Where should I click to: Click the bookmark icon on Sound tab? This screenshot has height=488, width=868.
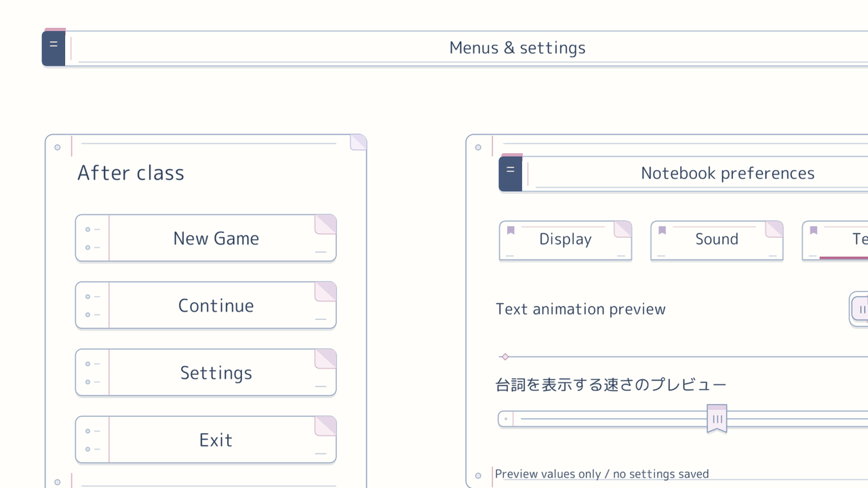(x=662, y=230)
